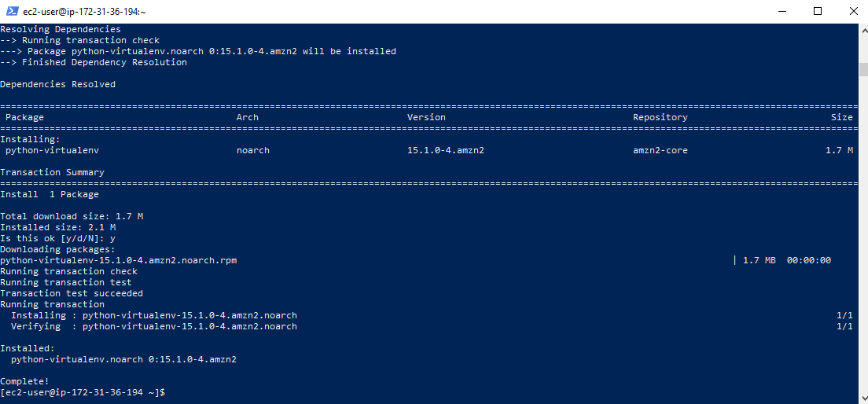Screen dimensions: 868x404
Task: Click the Repository column header text
Action: [660, 117]
